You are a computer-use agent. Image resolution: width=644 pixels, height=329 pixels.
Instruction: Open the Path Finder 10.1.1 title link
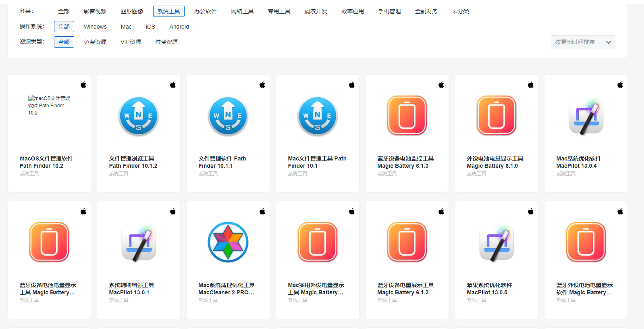[x=222, y=162]
